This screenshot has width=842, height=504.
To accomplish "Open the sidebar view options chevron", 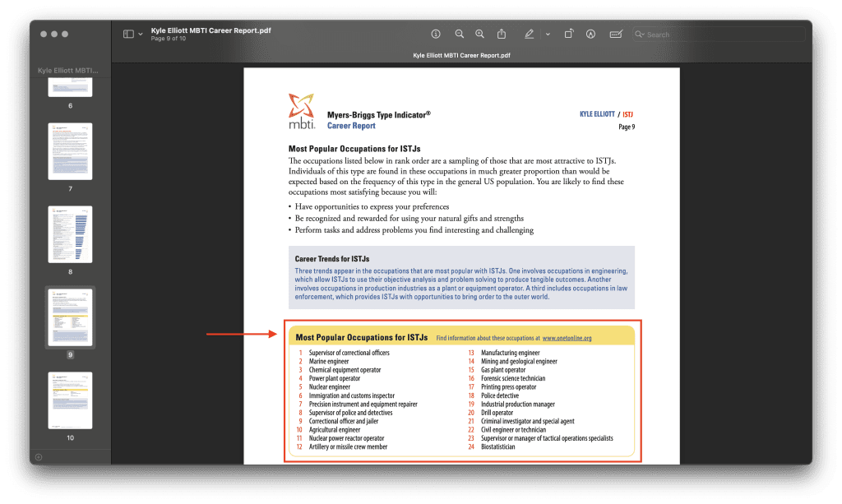I will pyautogui.click(x=141, y=35).
